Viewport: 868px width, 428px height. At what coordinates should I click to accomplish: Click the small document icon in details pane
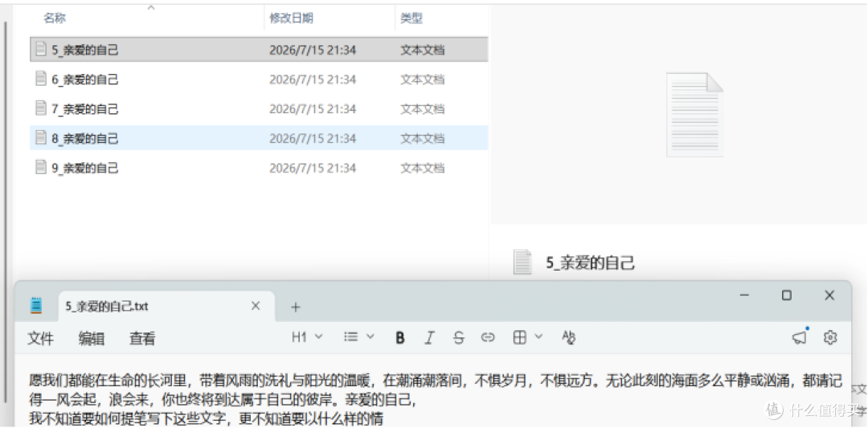click(522, 262)
